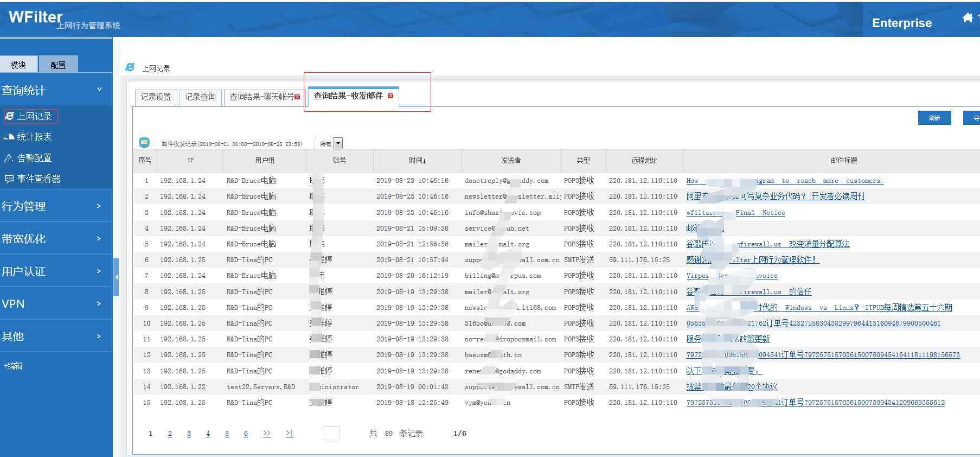980x457 pixels.
Task: Expand the 行为管理 section
Action: tap(56, 206)
